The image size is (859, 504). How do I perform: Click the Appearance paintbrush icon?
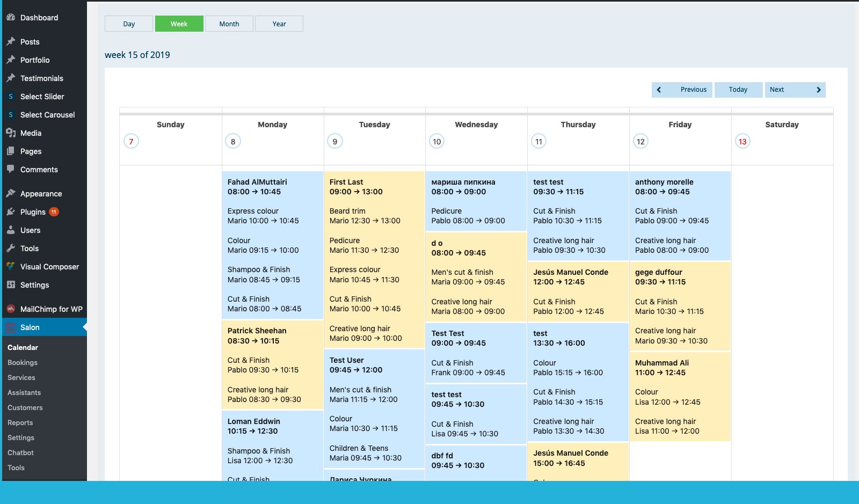(11, 194)
